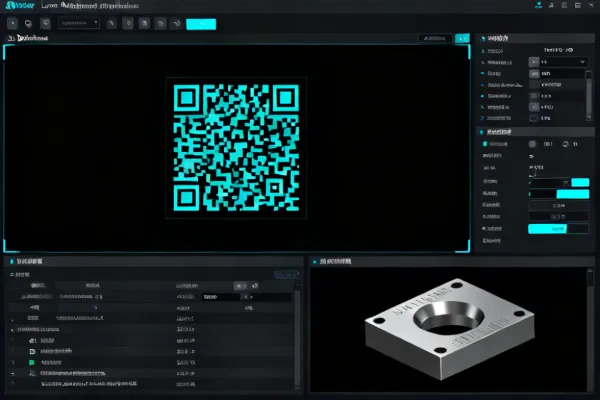This screenshot has height=400, width=600.
Task: Click the green square icon in the tree list
Action: (32, 362)
